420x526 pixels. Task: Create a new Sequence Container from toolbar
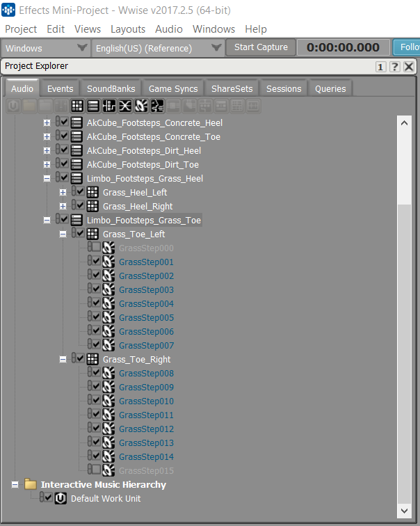pos(93,106)
